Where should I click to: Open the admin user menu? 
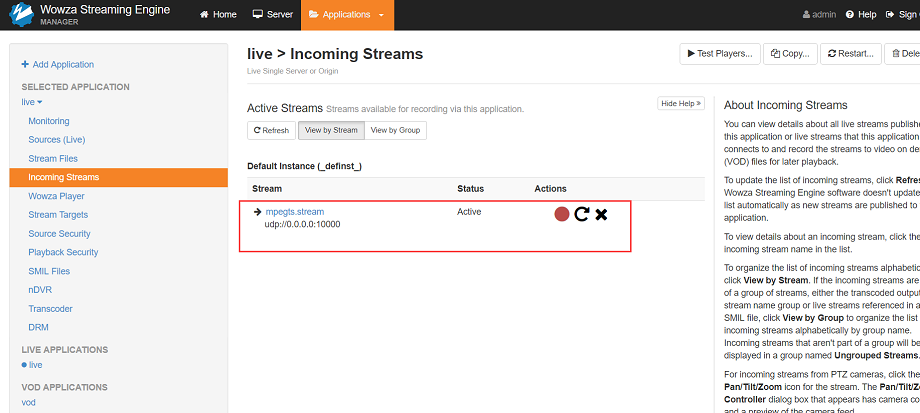point(819,15)
